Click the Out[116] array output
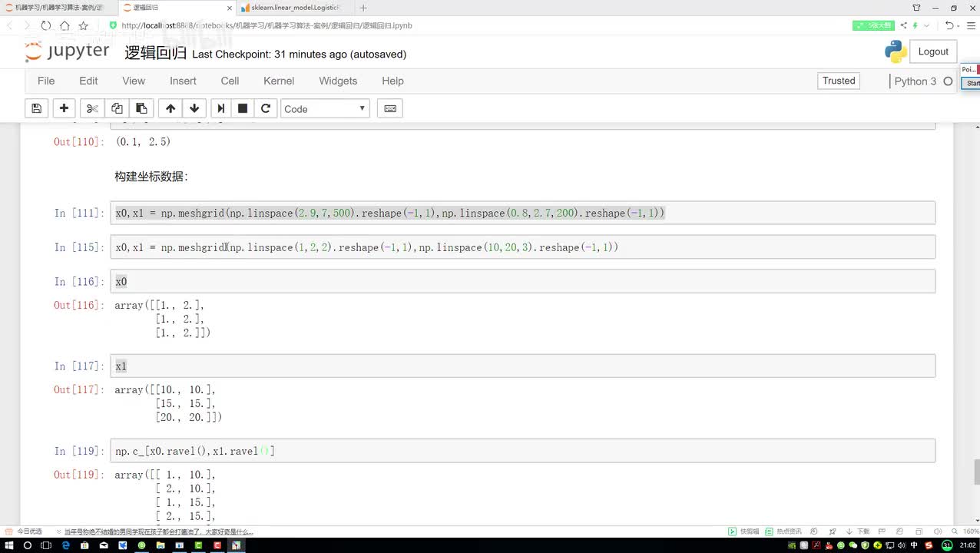 162,319
